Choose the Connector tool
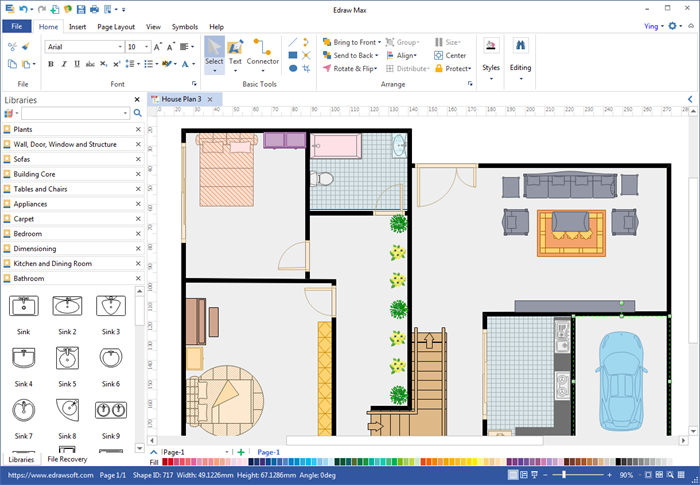700x485 pixels. 264,53
